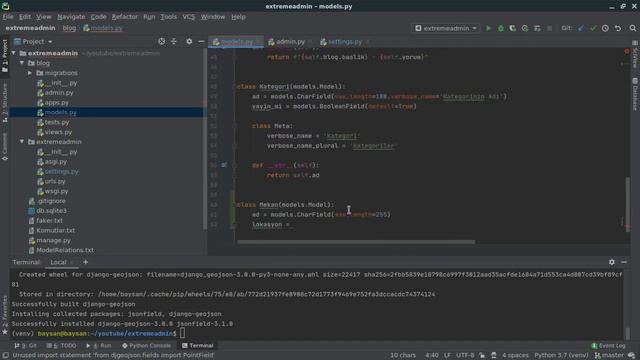
Task: Click the horizontal scrollbar in the editor
Action: tap(356, 242)
